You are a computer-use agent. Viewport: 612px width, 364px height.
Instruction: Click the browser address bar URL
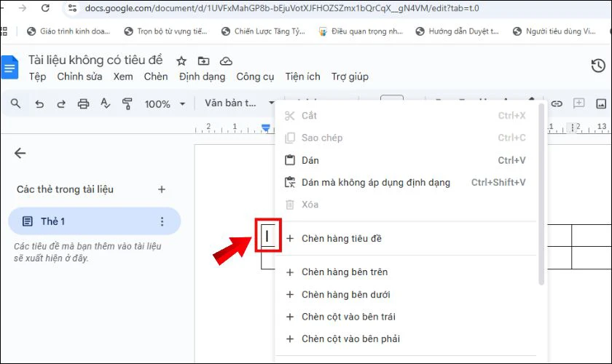[x=282, y=8]
